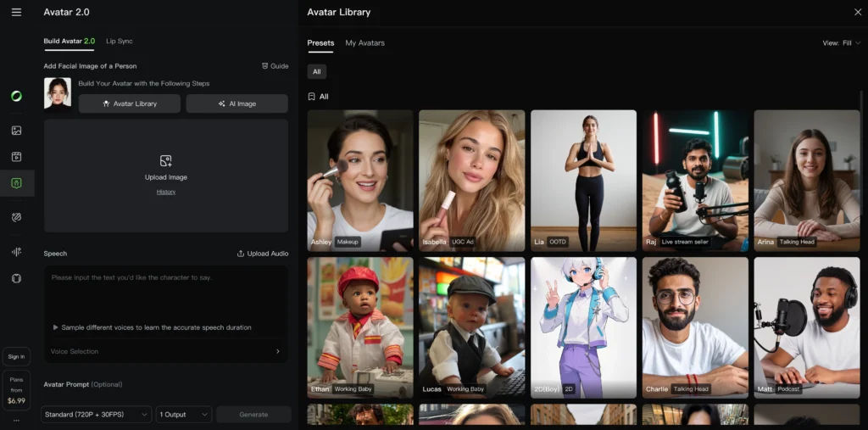Open the hamburger menu

16,13
